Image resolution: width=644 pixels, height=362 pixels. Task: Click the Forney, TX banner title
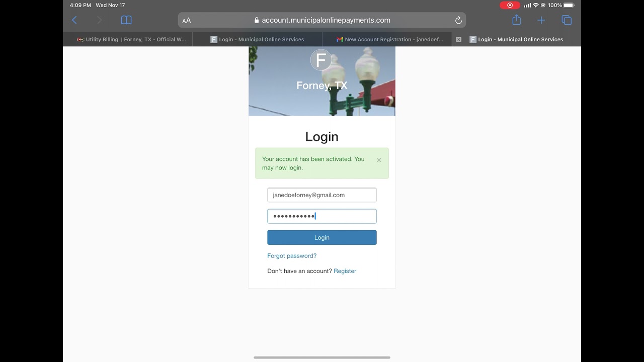322,85
